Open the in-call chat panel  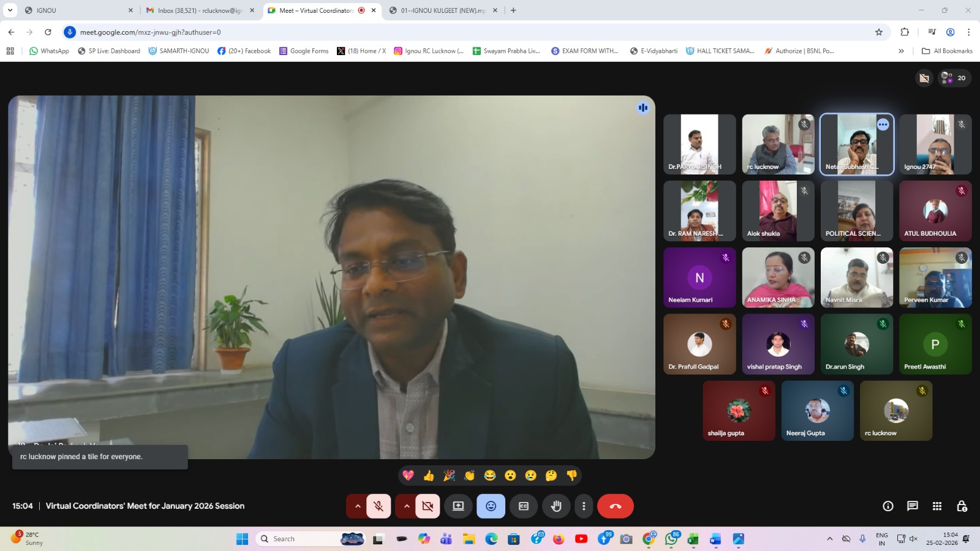click(x=912, y=506)
